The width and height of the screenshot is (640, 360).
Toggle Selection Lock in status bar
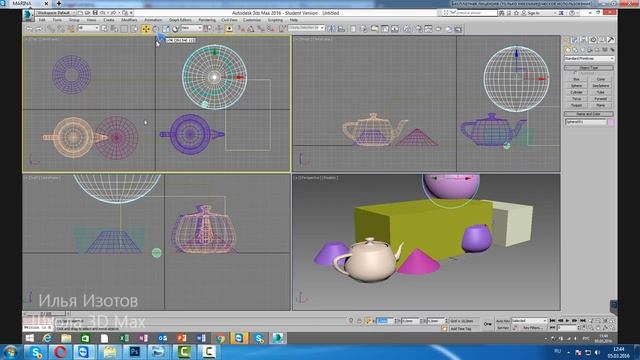[359, 321]
